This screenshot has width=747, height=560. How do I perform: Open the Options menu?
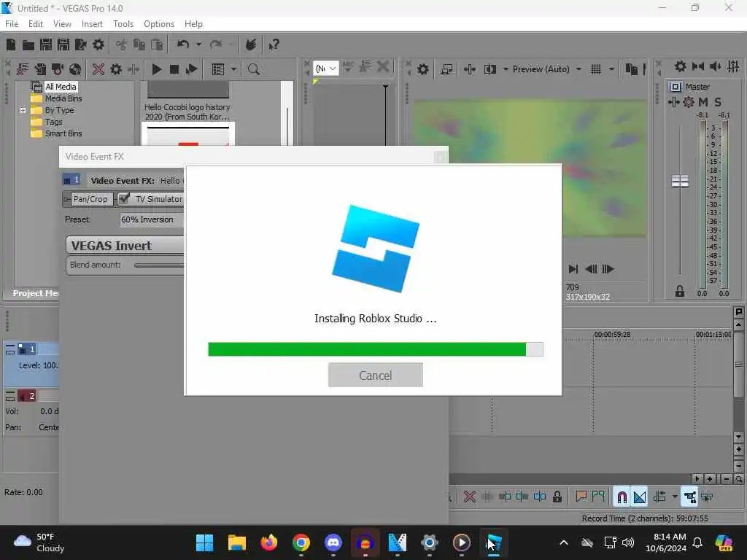click(158, 24)
